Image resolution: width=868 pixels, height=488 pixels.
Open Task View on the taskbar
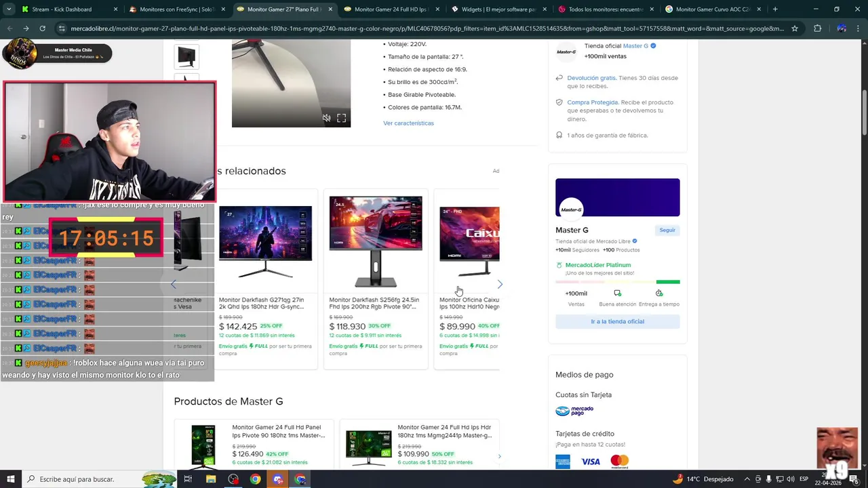click(188, 479)
